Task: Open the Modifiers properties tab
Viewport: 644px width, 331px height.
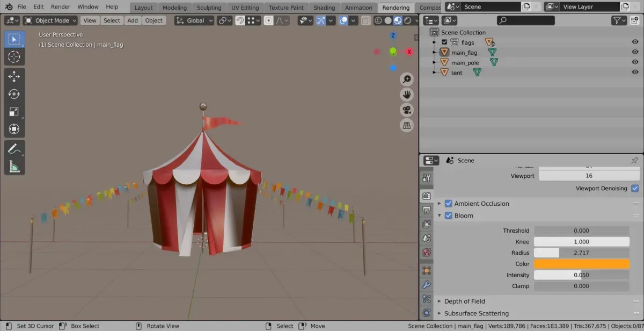Action: (427, 285)
